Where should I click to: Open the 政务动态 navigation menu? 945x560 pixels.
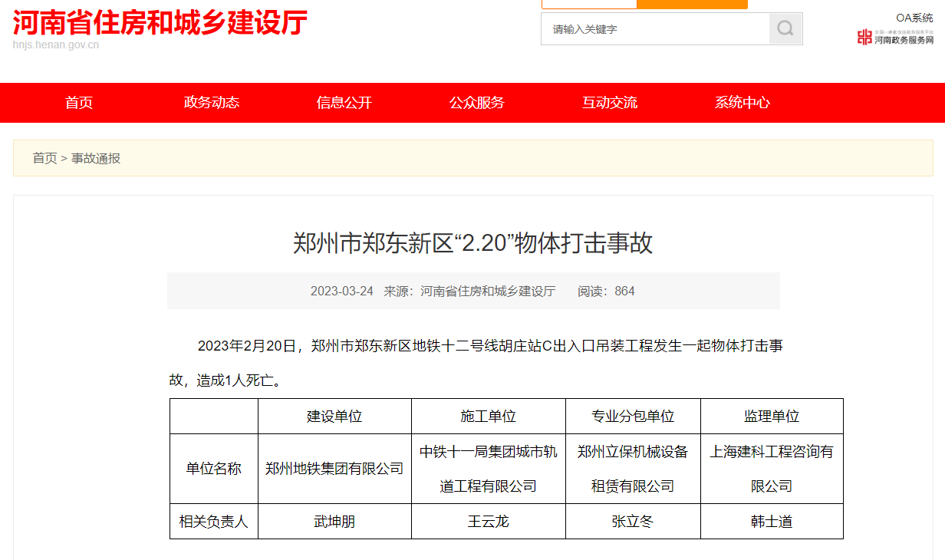pos(212,103)
